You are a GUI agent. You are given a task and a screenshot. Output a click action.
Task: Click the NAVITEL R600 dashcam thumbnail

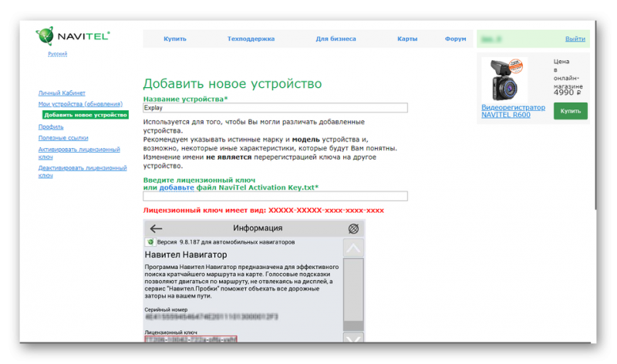pyautogui.click(x=505, y=80)
